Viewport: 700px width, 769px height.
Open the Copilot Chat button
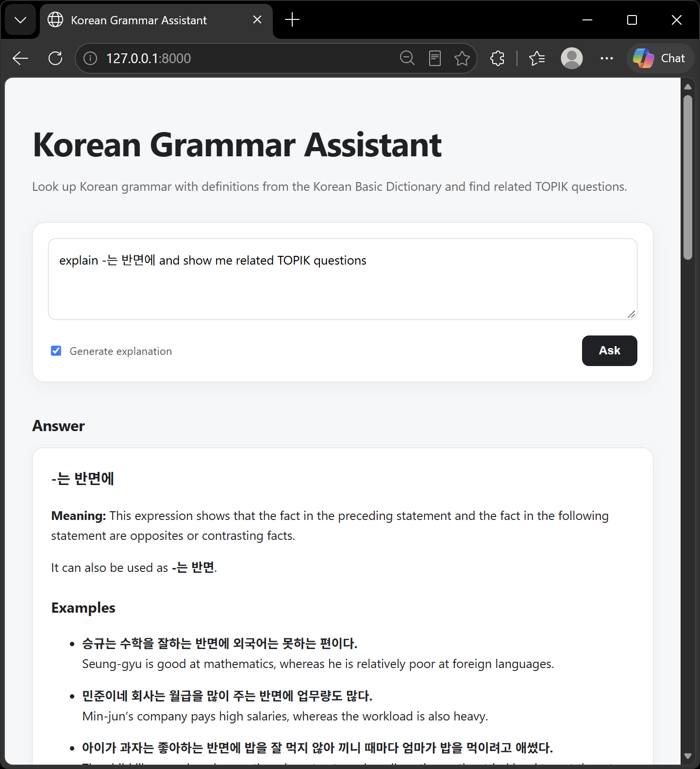click(660, 58)
